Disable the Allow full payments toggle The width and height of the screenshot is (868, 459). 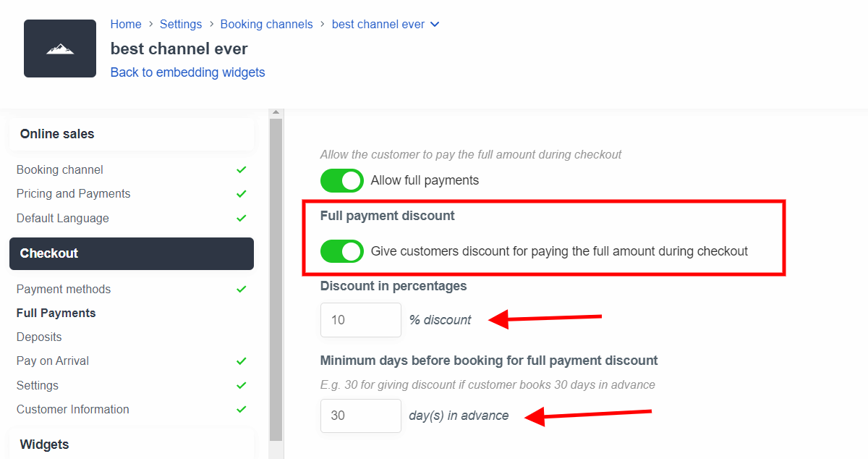[x=342, y=180]
